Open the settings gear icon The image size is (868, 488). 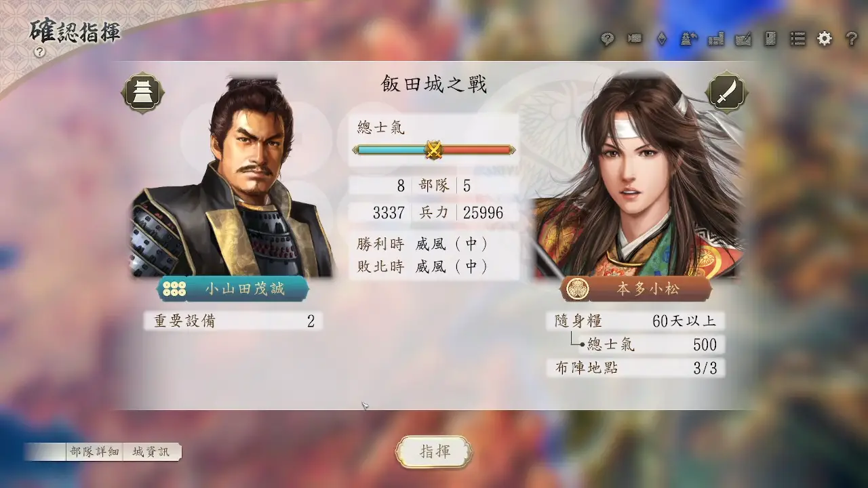point(825,39)
